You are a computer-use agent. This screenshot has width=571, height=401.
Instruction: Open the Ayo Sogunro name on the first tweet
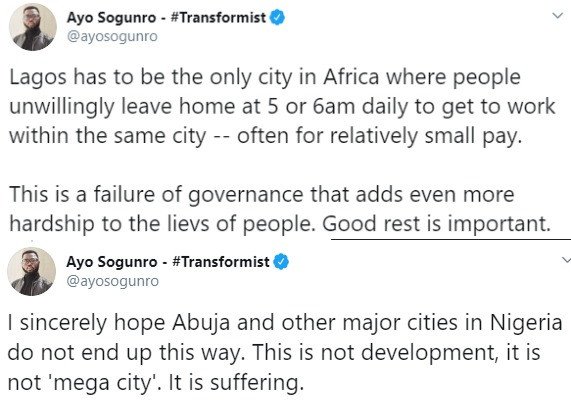(x=111, y=17)
